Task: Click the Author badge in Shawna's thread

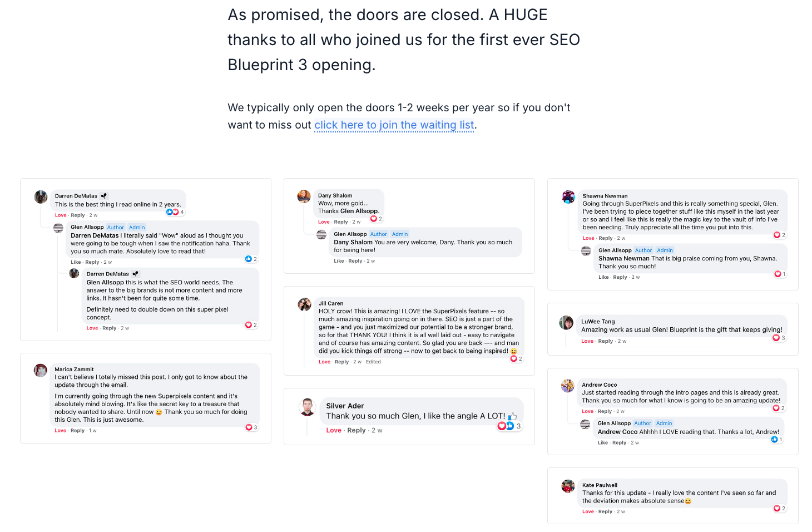Action: (x=643, y=250)
